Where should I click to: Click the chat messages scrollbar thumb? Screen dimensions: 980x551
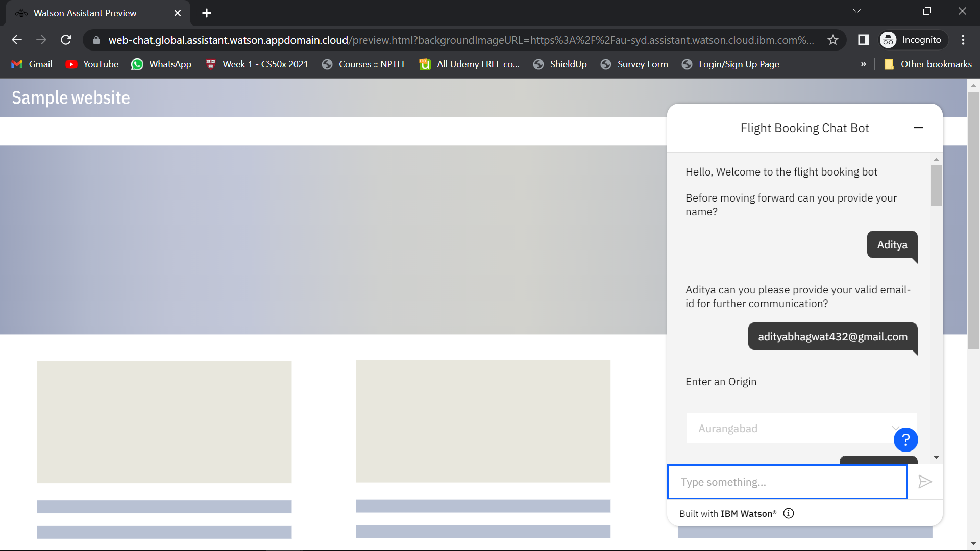(936, 185)
